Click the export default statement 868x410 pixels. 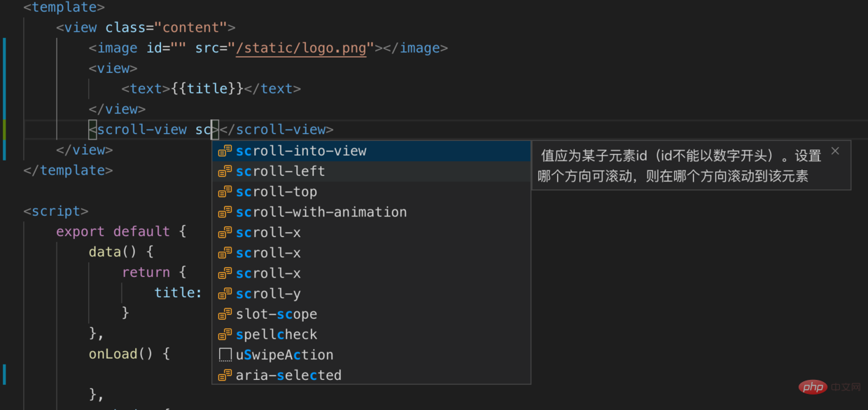tap(112, 231)
